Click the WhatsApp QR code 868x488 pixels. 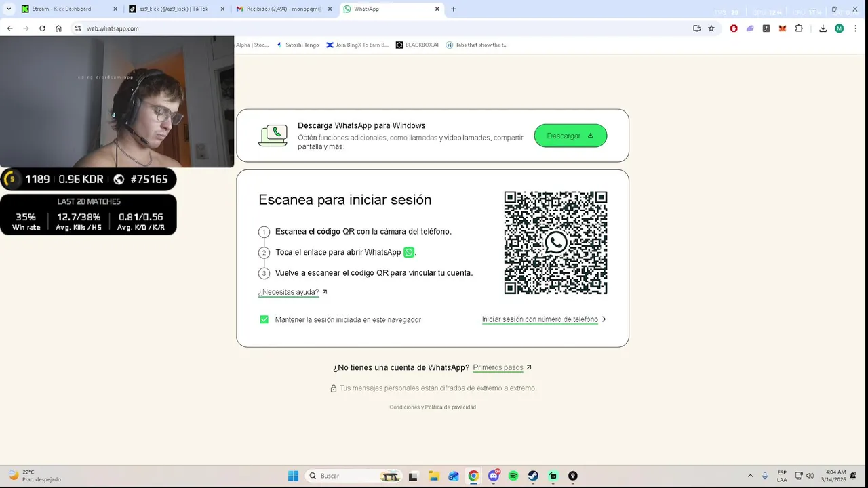[555, 243]
